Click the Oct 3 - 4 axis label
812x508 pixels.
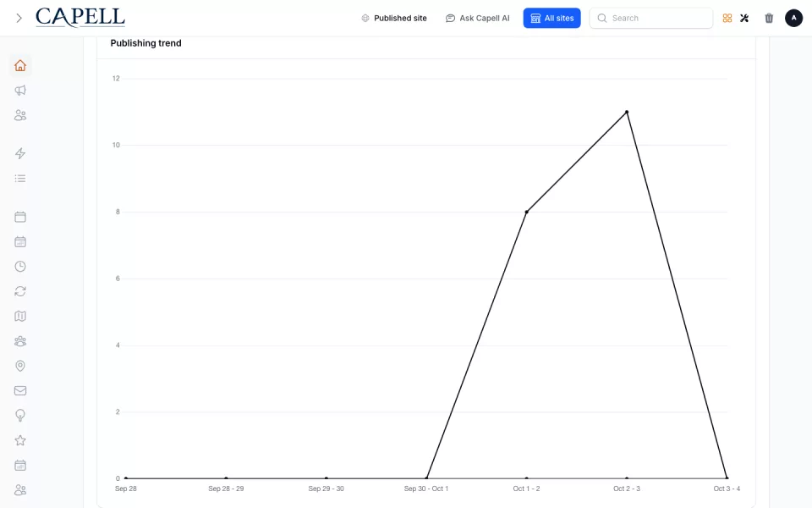tap(727, 489)
